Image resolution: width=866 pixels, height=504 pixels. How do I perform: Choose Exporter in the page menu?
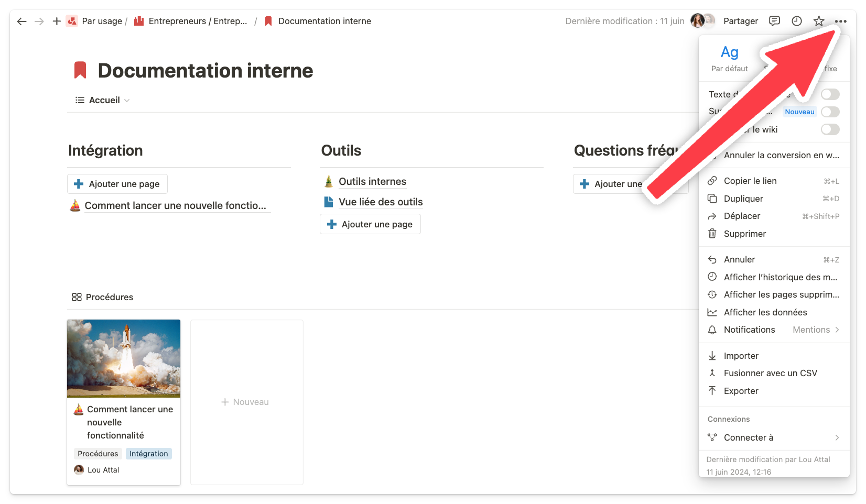[x=741, y=391]
